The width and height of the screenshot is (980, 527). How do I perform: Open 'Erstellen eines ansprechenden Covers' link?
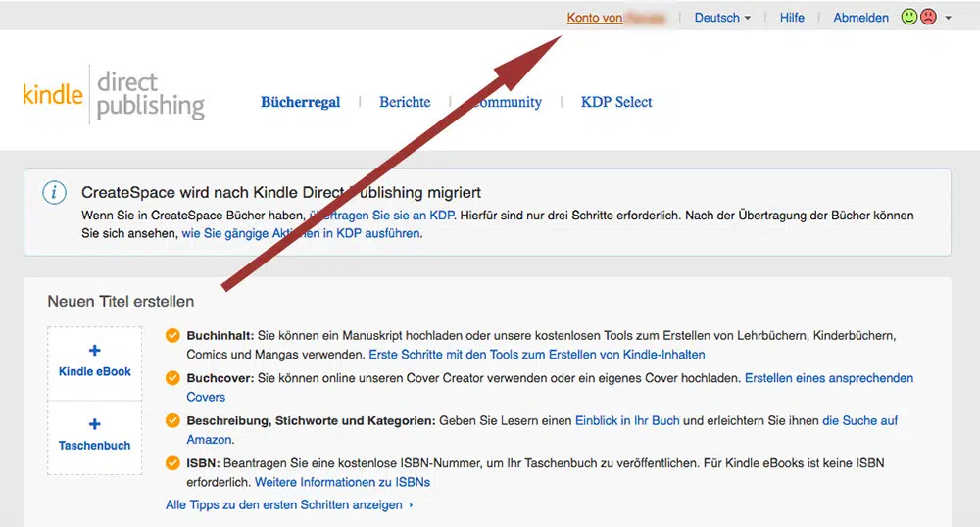829,378
